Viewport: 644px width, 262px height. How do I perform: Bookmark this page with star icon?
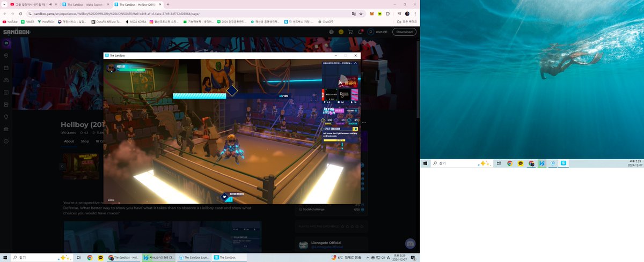tap(361, 13)
